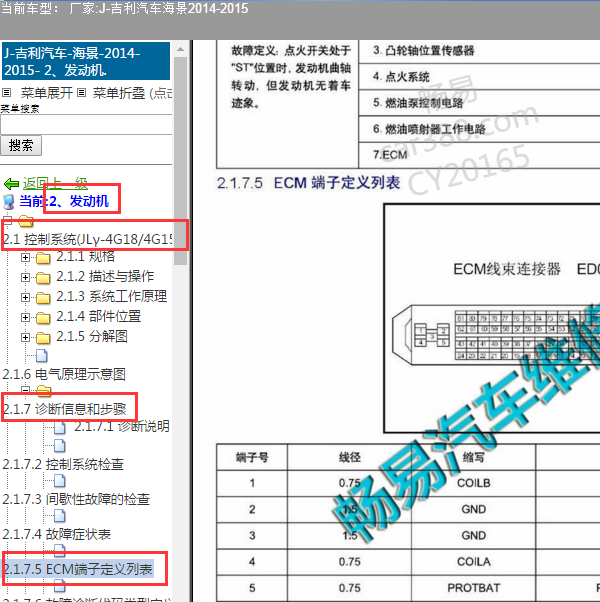This screenshot has width=600, height=602.
Task: Click the 菜单展开 list icon
Action: tap(7, 93)
